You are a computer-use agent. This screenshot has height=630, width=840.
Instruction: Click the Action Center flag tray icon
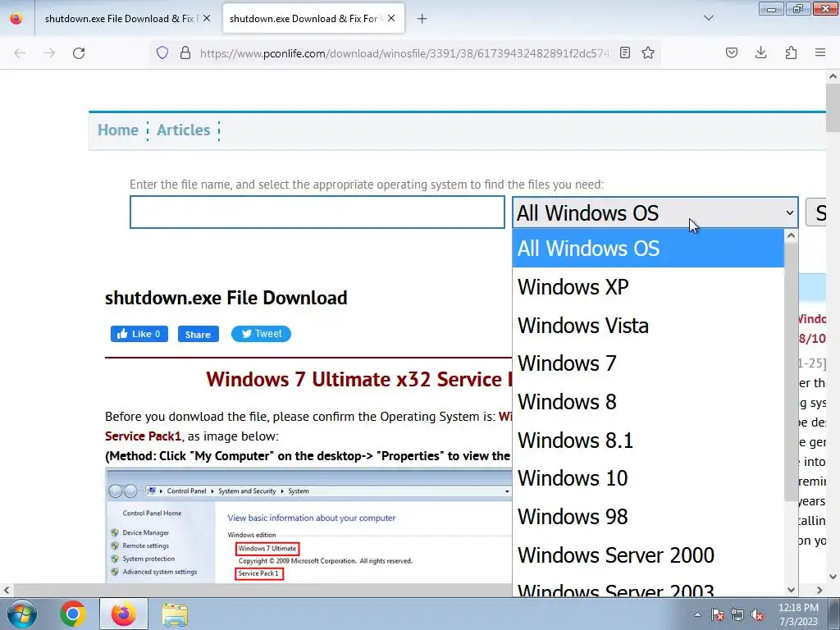pos(717,614)
